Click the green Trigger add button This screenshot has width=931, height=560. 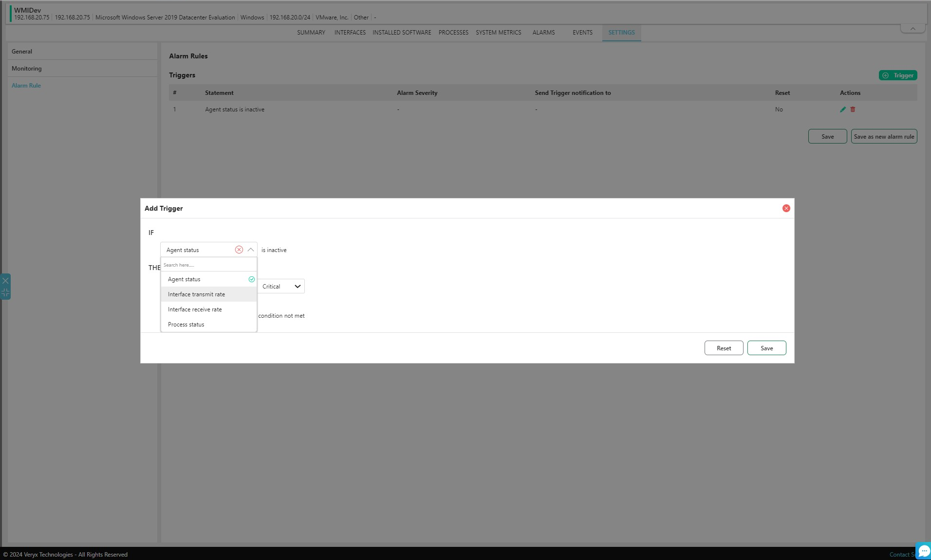click(x=898, y=75)
